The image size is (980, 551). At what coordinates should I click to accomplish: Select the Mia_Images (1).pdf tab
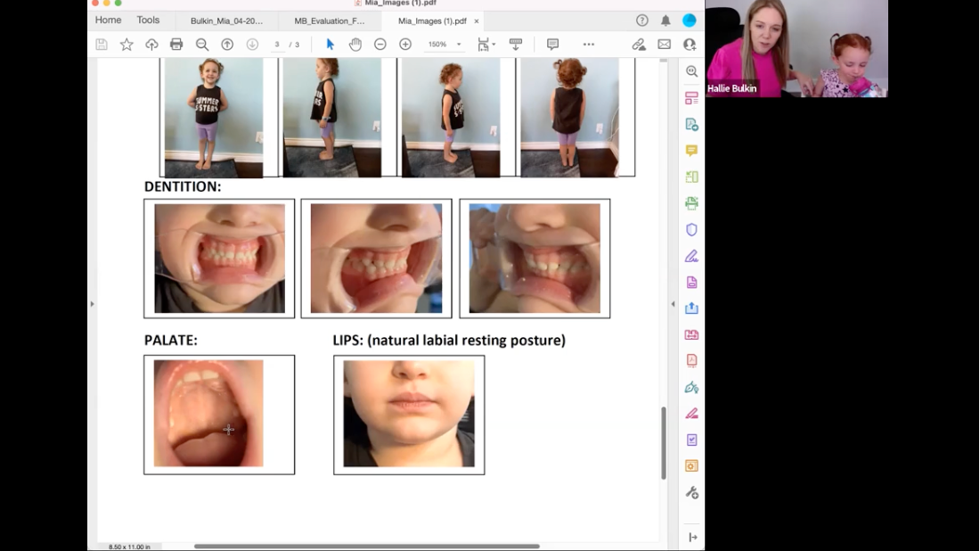tap(432, 21)
